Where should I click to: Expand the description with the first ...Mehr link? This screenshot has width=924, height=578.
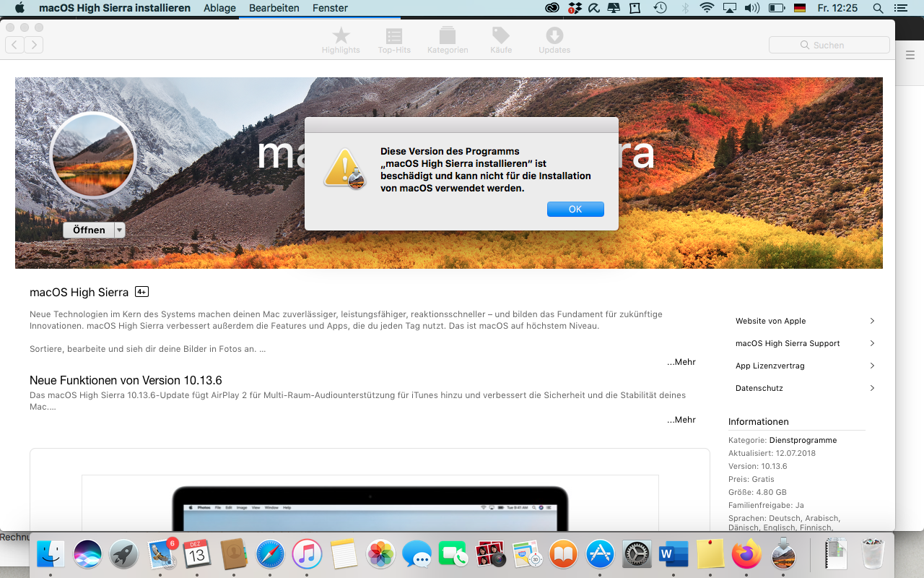(x=681, y=362)
